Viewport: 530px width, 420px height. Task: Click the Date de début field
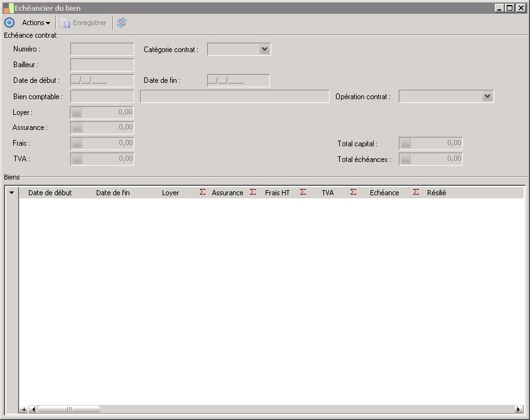102,80
